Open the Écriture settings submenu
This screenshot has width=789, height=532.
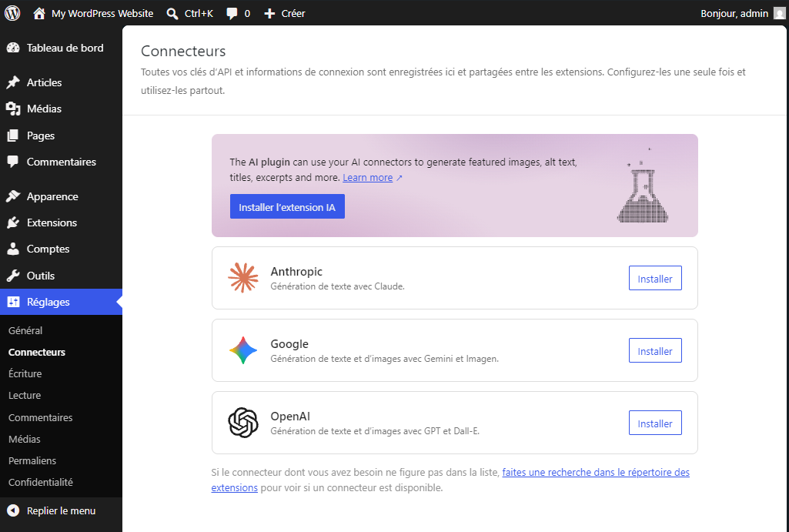(x=25, y=373)
